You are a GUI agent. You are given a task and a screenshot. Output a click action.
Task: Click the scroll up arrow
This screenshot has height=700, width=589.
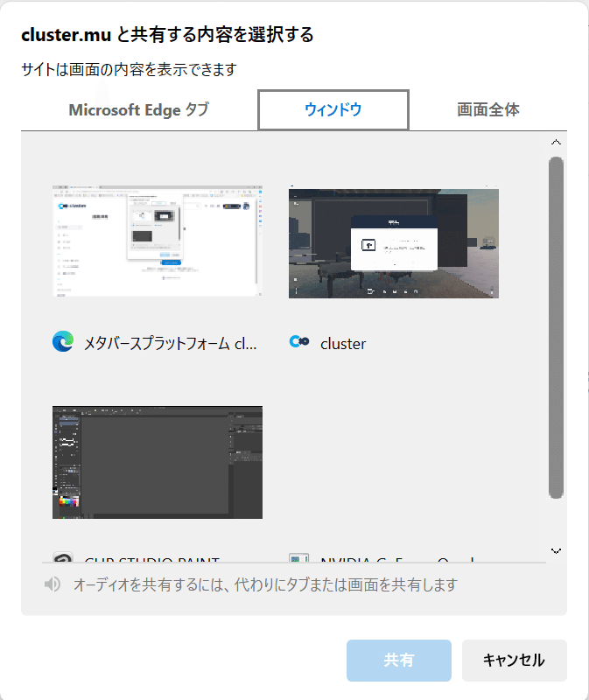pos(556,142)
